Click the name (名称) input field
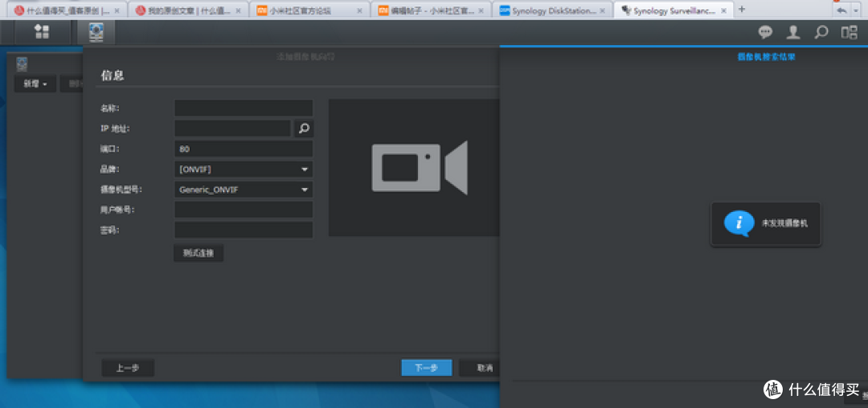 pos(244,108)
